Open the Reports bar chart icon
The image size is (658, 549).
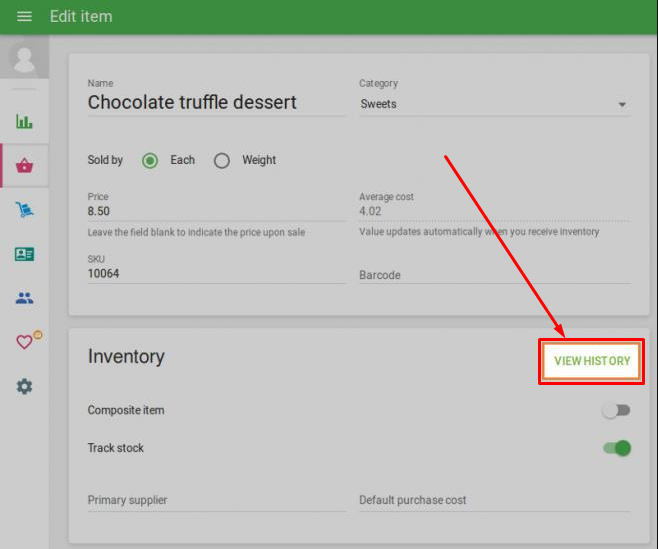[24, 122]
